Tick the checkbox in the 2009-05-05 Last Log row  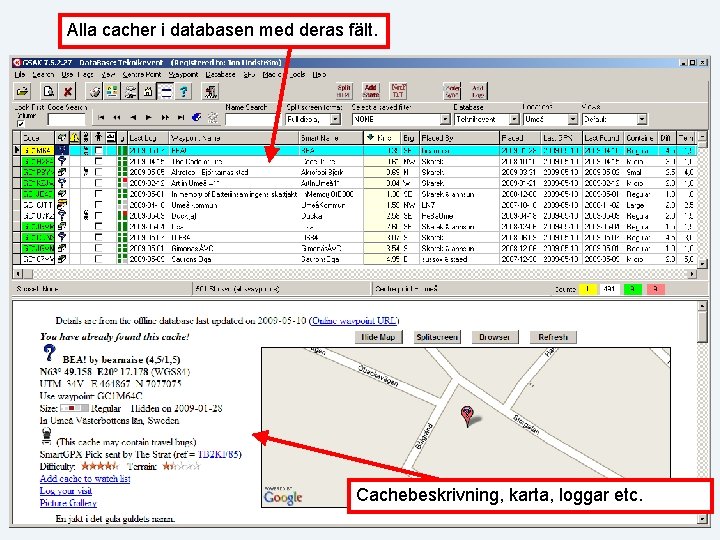[x=98, y=172]
